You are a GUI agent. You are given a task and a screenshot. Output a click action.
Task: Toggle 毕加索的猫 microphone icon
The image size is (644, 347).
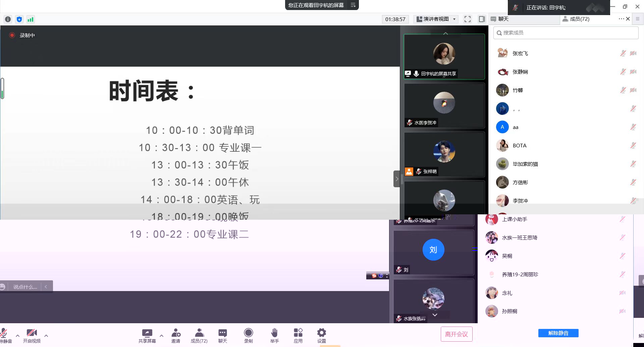pyautogui.click(x=633, y=164)
